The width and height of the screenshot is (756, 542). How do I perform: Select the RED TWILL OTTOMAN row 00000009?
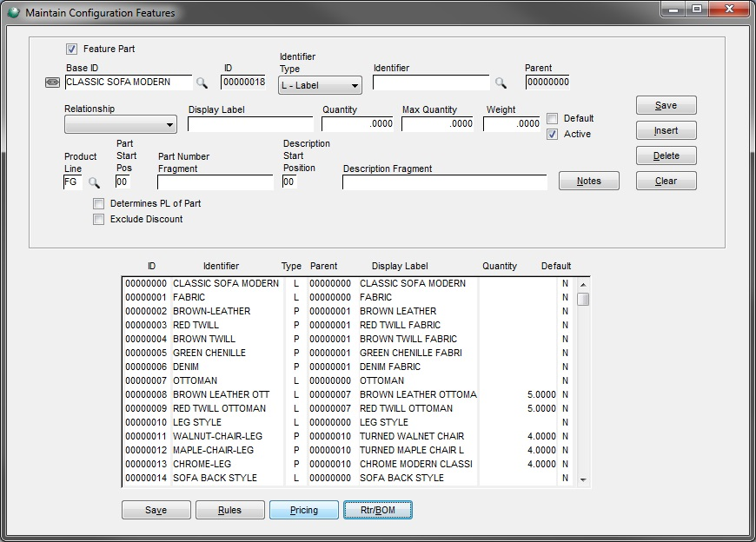point(348,408)
